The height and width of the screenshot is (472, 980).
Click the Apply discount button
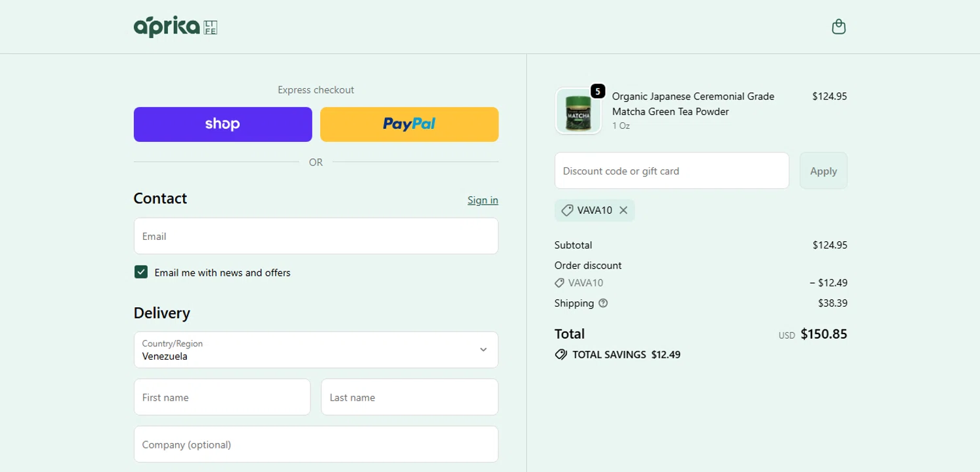(x=823, y=171)
